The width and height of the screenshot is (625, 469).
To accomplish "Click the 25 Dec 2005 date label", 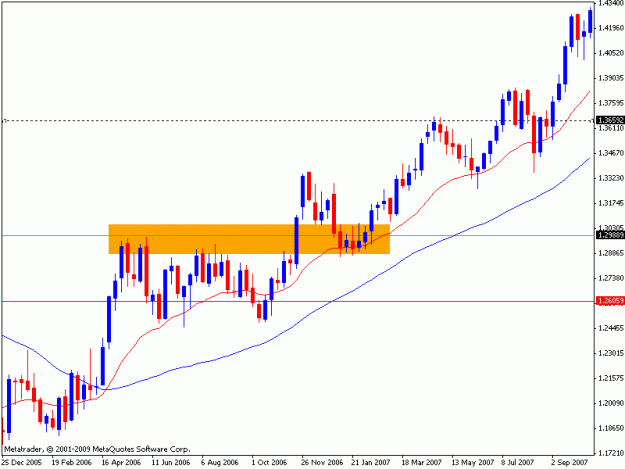I will pyautogui.click(x=22, y=462).
